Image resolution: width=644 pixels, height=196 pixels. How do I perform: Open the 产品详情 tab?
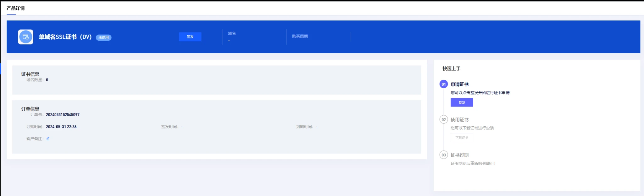point(15,8)
